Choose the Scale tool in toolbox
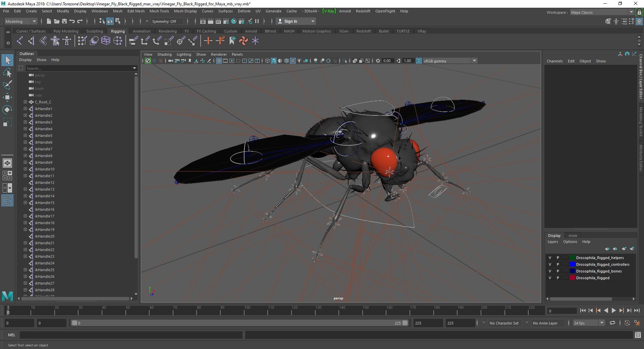This screenshot has width=644, height=349. tap(7, 122)
